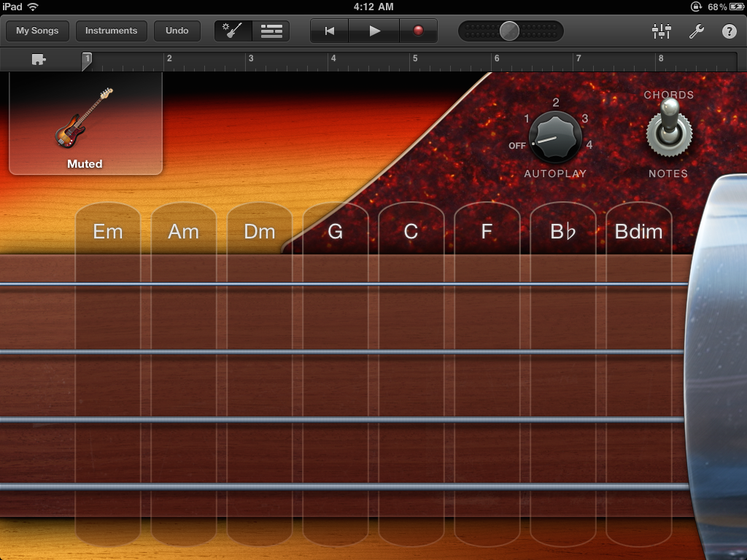Set Autoplay to pattern 2
Screen dimensions: 747x560
tap(555, 102)
